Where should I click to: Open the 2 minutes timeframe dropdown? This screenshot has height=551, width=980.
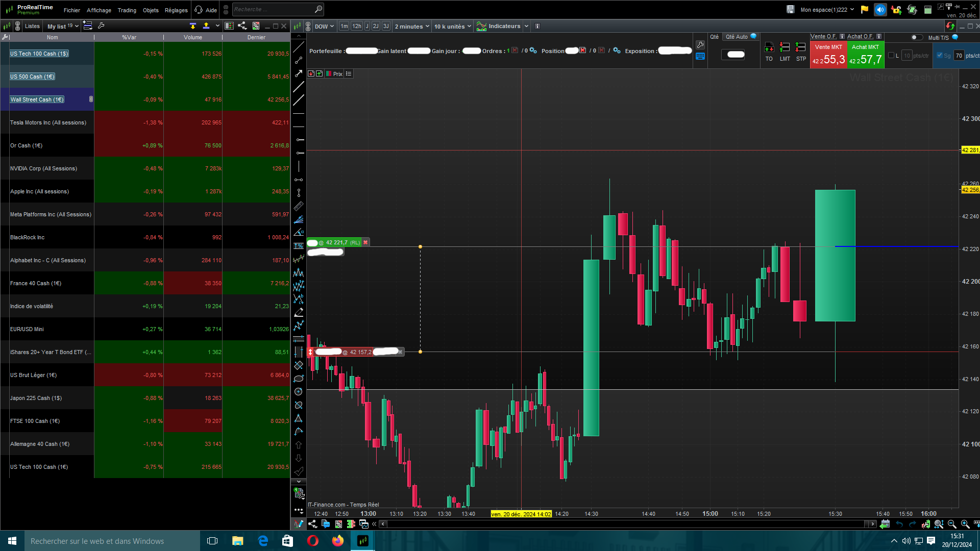[x=411, y=27]
